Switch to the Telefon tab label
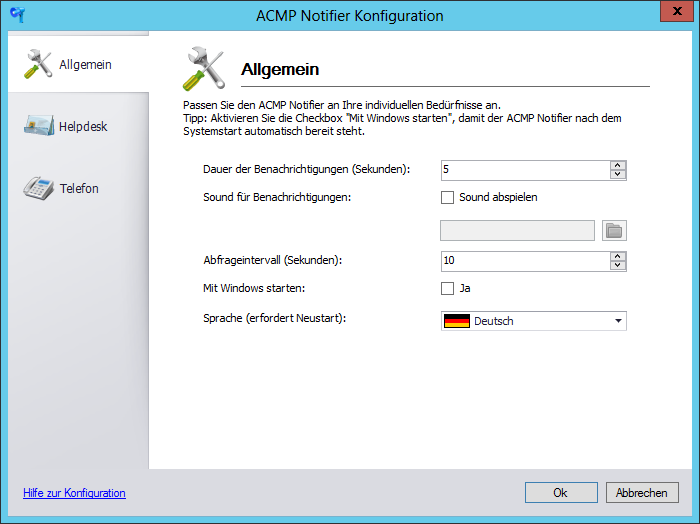This screenshot has height=524, width=700. point(79,188)
